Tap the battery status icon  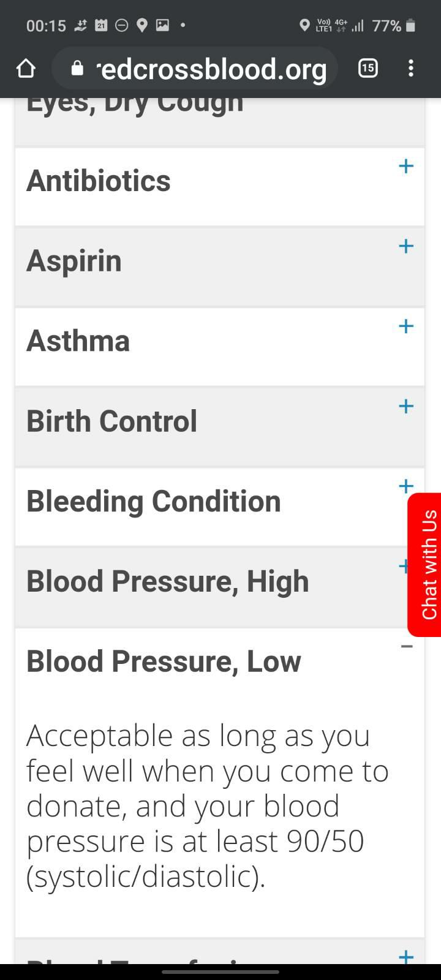point(410,26)
